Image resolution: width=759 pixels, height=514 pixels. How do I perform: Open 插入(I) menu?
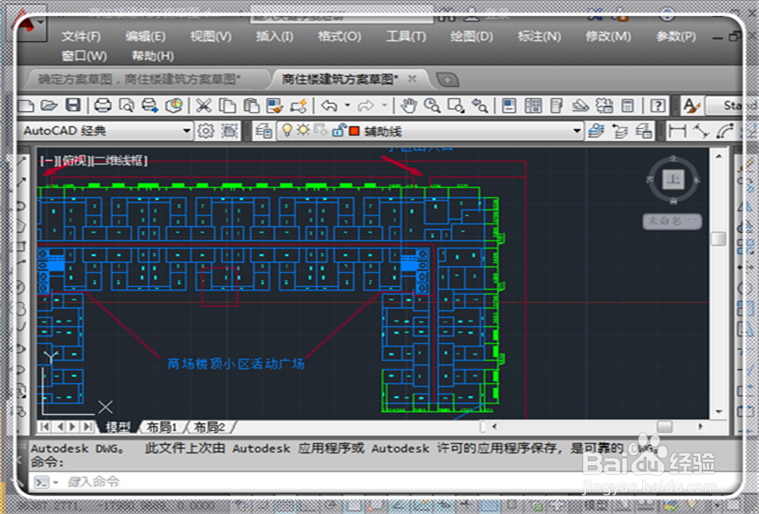[274, 36]
